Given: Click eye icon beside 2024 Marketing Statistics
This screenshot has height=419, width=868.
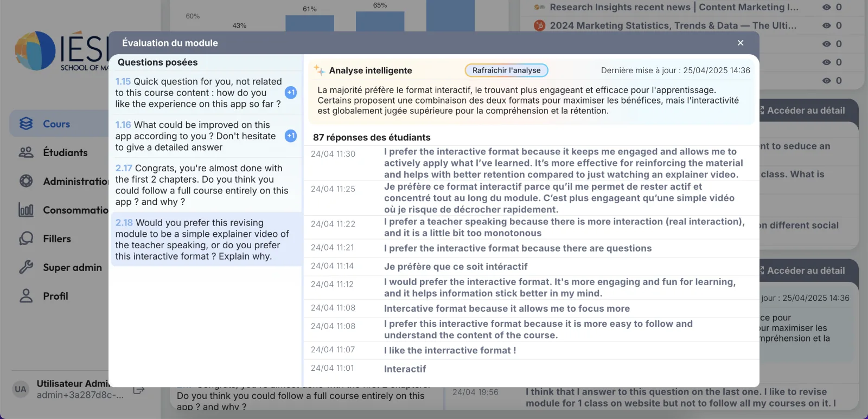Looking at the screenshot, I should tap(827, 25).
